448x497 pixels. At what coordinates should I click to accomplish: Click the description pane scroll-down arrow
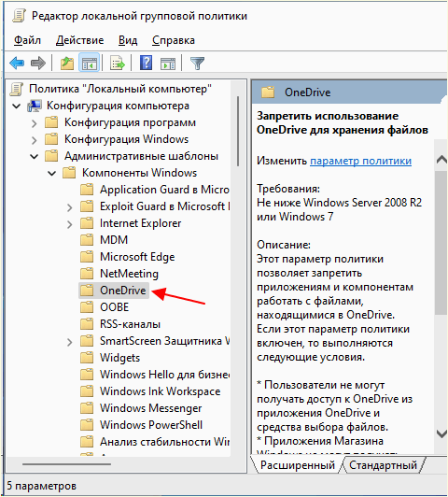pyautogui.click(x=441, y=433)
